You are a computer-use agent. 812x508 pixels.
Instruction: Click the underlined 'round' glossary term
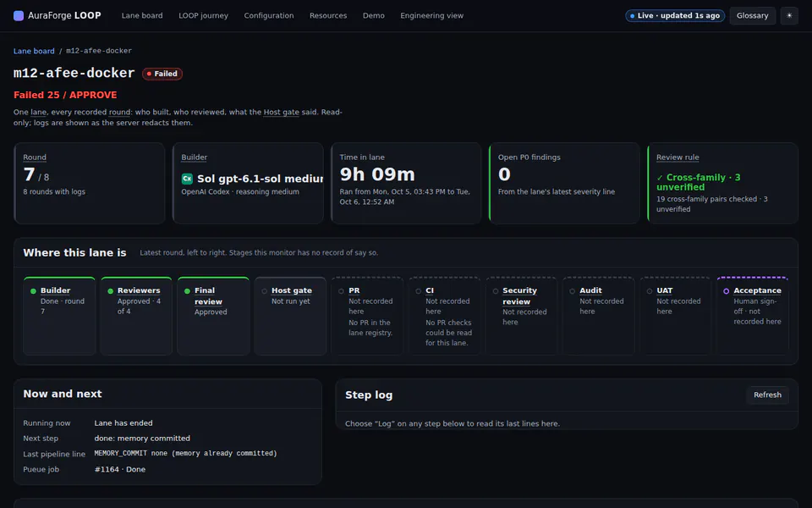[119, 112]
